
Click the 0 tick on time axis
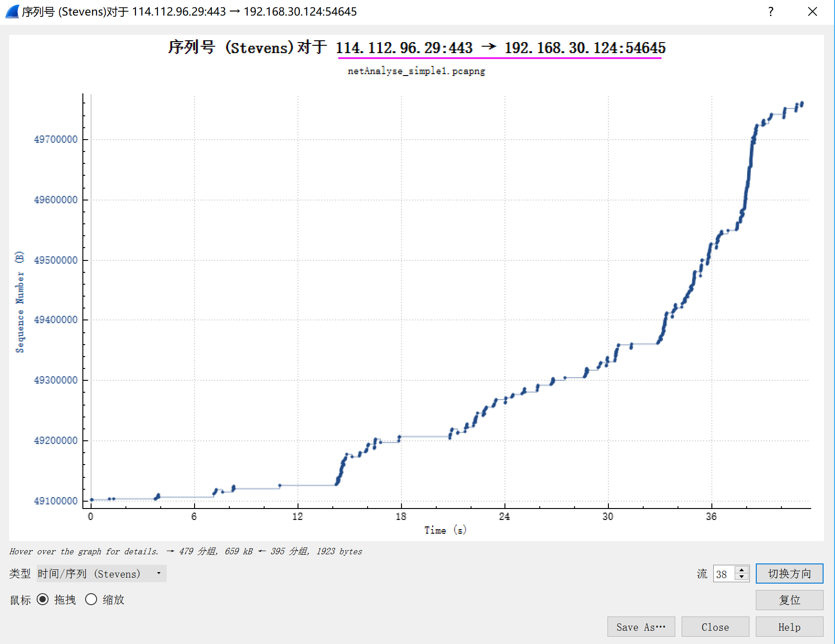pos(91,516)
